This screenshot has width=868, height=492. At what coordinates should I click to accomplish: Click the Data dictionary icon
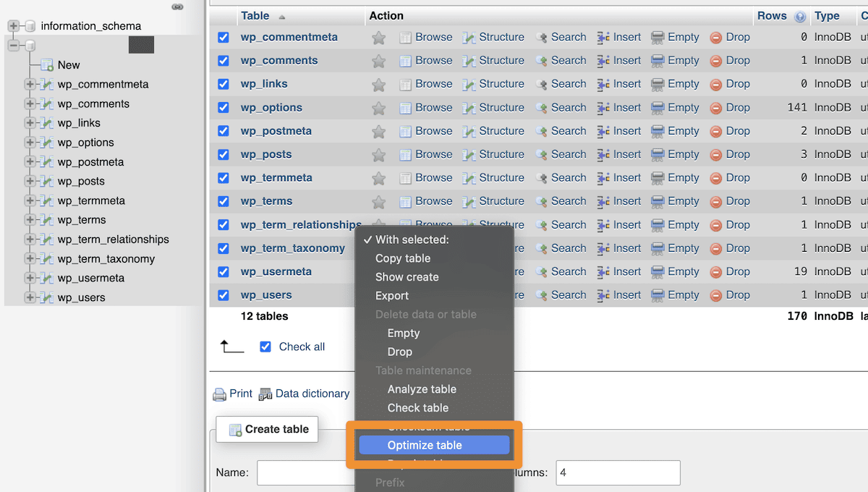pos(265,394)
